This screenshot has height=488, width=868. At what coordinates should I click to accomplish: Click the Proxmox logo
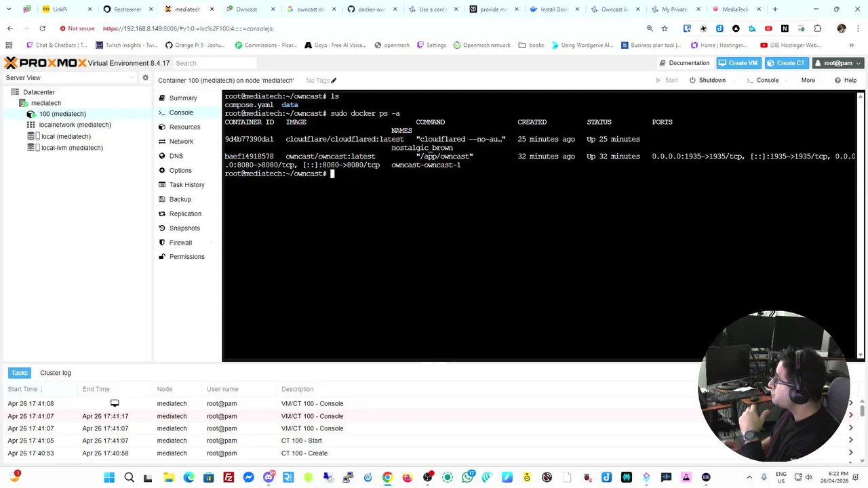click(x=45, y=63)
